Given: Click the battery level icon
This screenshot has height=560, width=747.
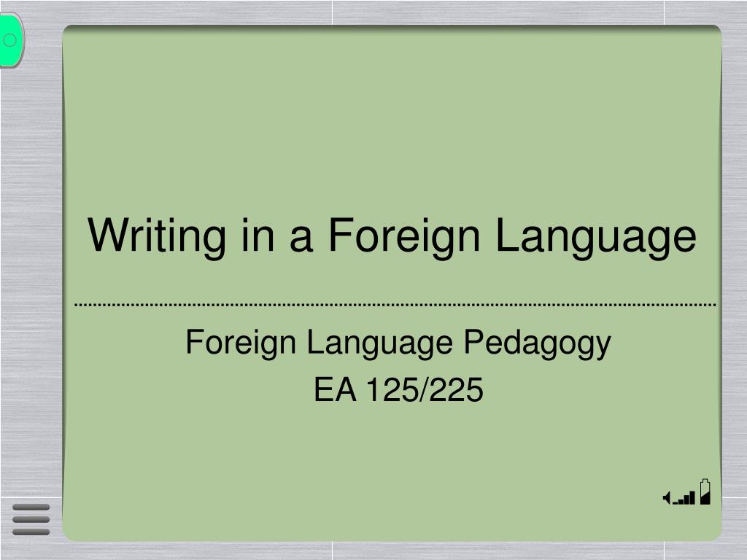Looking at the screenshot, I should [x=705, y=492].
